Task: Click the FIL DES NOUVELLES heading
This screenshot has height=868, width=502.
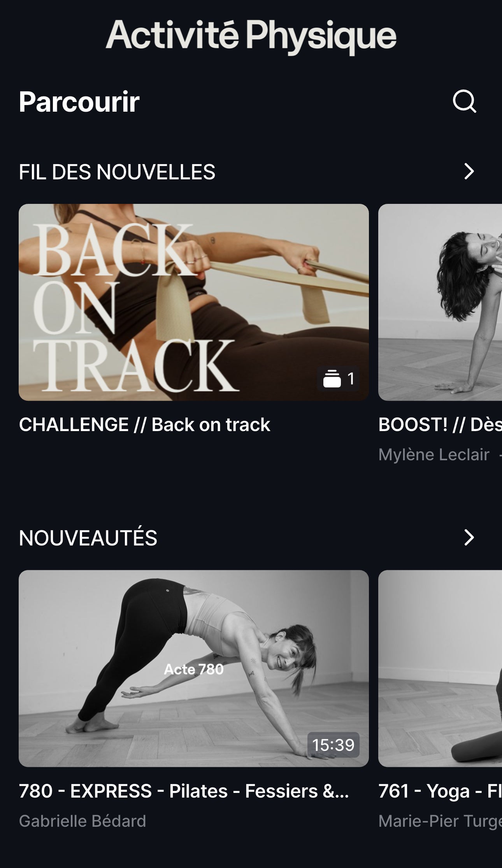Action: pyautogui.click(x=117, y=172)
